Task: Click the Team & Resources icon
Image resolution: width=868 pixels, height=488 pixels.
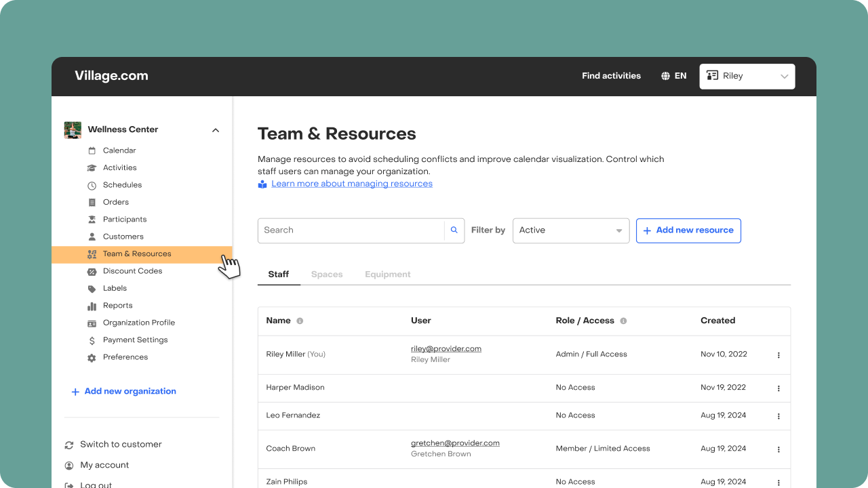Action: point(92,254)
